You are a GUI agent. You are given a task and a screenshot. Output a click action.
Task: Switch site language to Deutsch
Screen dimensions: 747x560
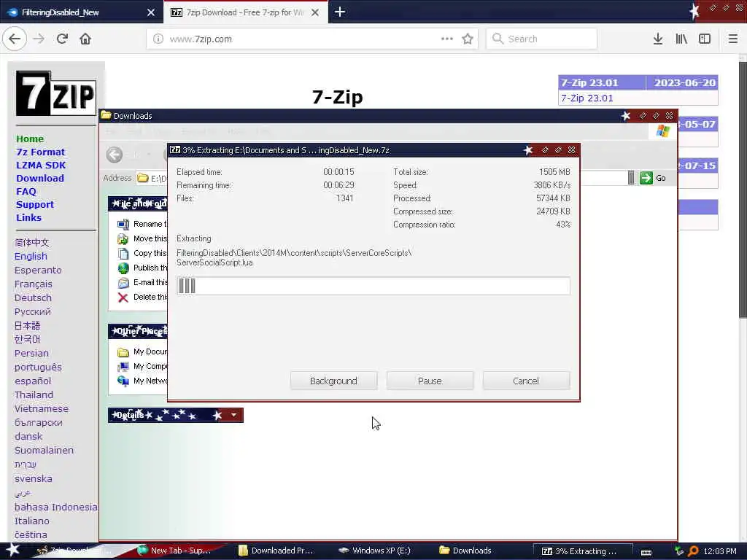coord(32,297)
